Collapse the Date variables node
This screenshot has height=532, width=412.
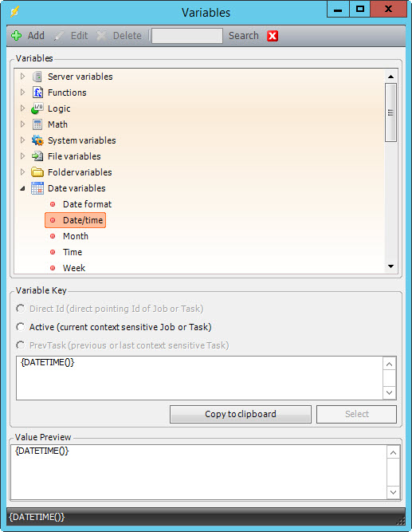point(23,188)
